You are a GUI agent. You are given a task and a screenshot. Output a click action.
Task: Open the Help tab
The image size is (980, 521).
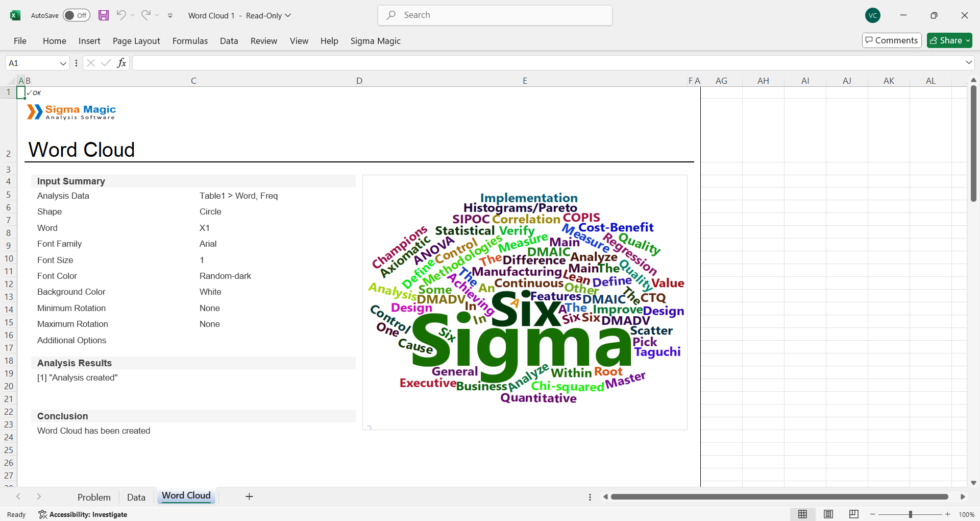329,41
